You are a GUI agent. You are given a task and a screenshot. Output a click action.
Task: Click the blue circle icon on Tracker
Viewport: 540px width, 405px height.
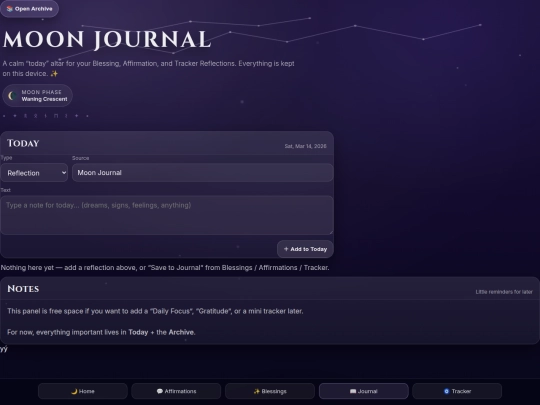tap(447, 391)
